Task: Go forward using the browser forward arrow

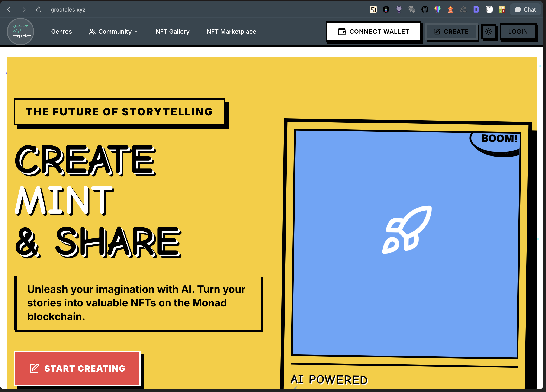Action: (x=24, y=10)
